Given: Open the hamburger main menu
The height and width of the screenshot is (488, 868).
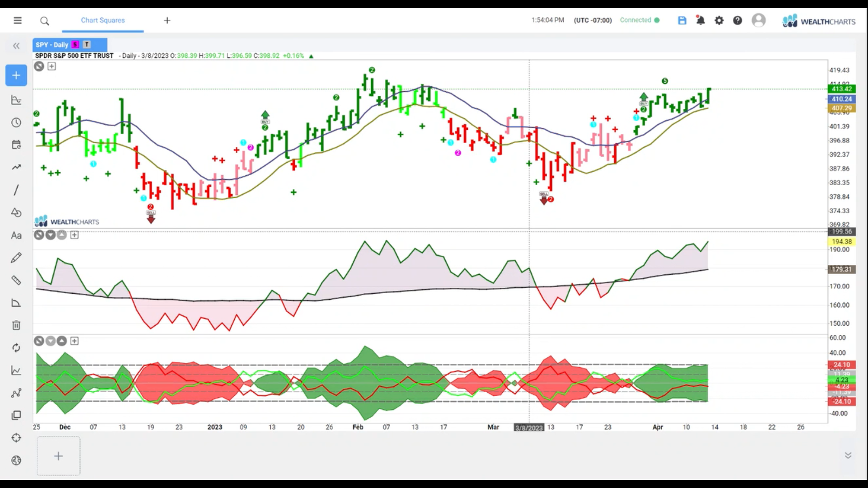Looking at the screenshot, I should pyautogui.click(x=18, y=20).
